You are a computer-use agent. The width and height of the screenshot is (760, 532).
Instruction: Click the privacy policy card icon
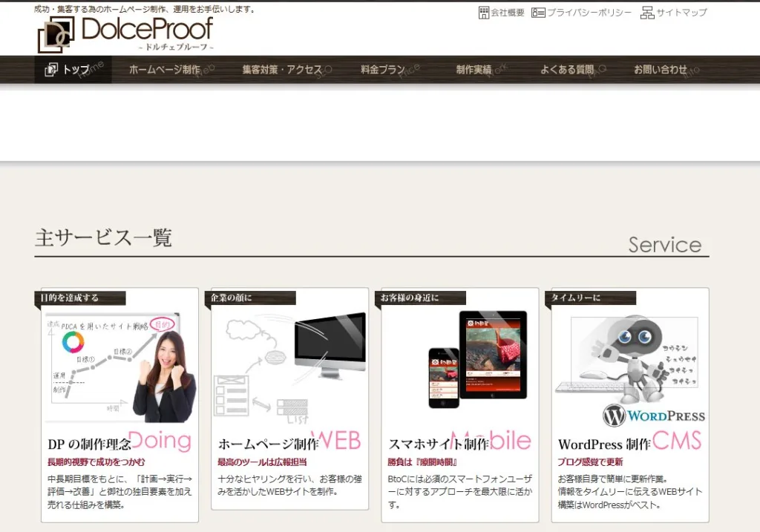pyautogui.click(x=538, y=13)
